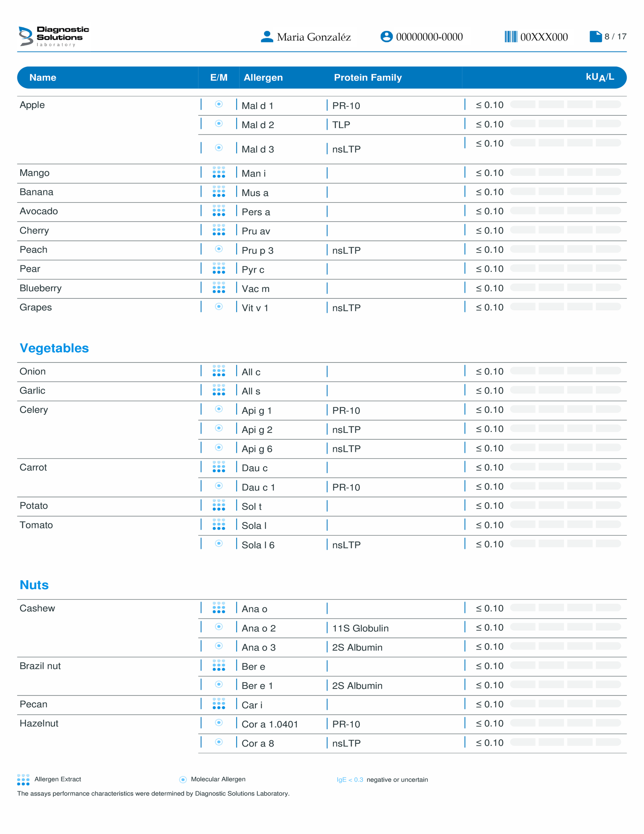Click the molecular icon for Cor a 8
Image resolution: width=644 pixels, height=834 pixels.
pyautogui.click(x=219, y=742)
